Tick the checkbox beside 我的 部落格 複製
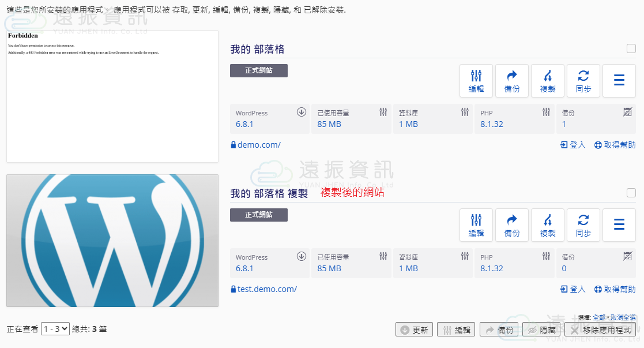 pyautogui.click(x=631, y=193)
